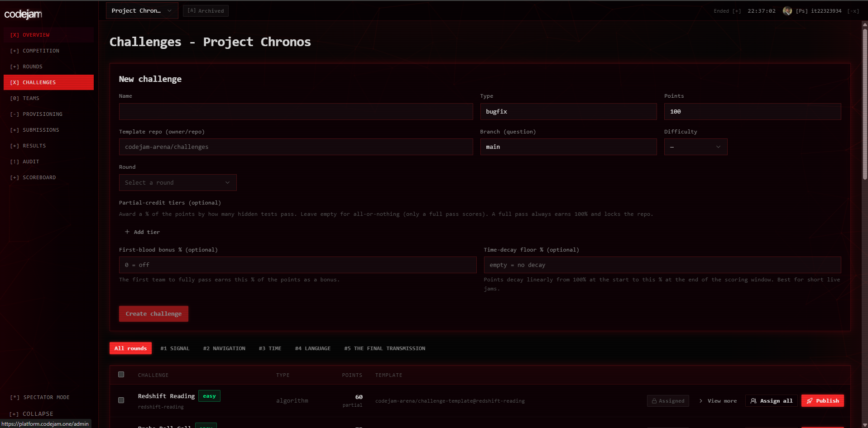Click the [Ps] it22323934 username
868x428 pixels.
(x=819, y=11)
